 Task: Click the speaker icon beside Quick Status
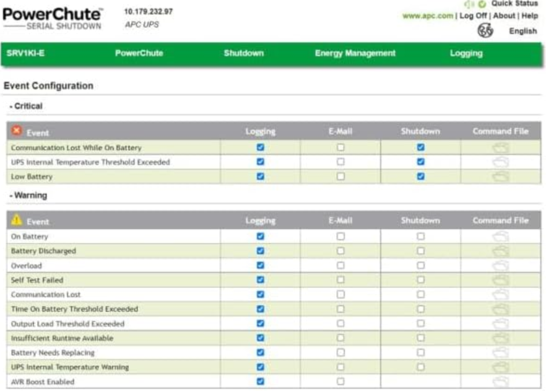(x=469, y=4)
